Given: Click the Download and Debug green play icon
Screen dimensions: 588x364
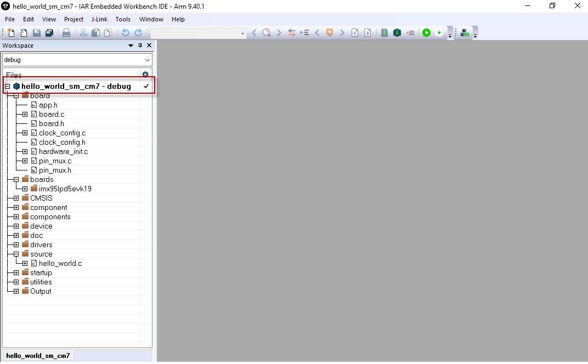Looking at the screenshot, I should coord(426,33).
